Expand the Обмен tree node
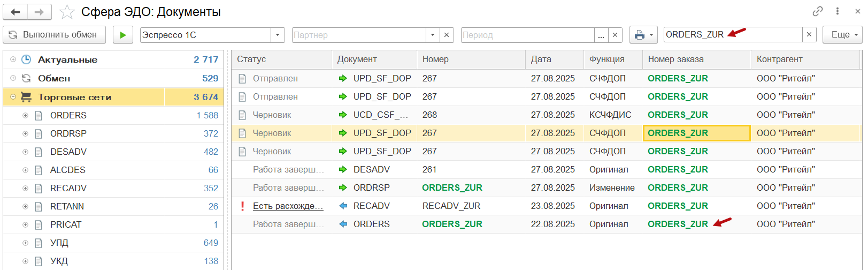This screenshot has width=868, height=270. (13, 78)
